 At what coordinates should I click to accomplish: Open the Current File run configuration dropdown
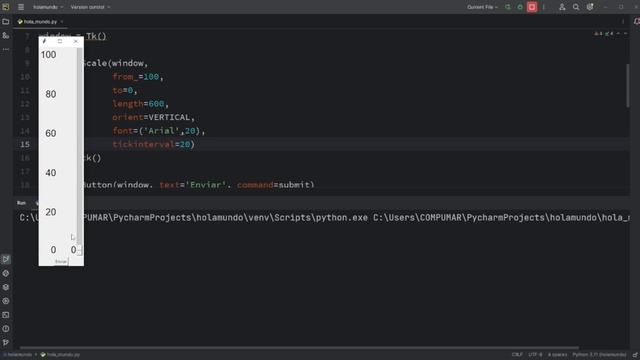coord(482,7)
